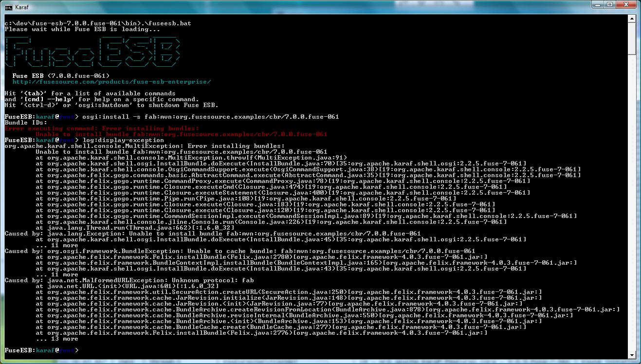Click the 'SecureAction.createURL(SecureAction.java:250)' line
641x364 pixels.
[x=289, y=292]
